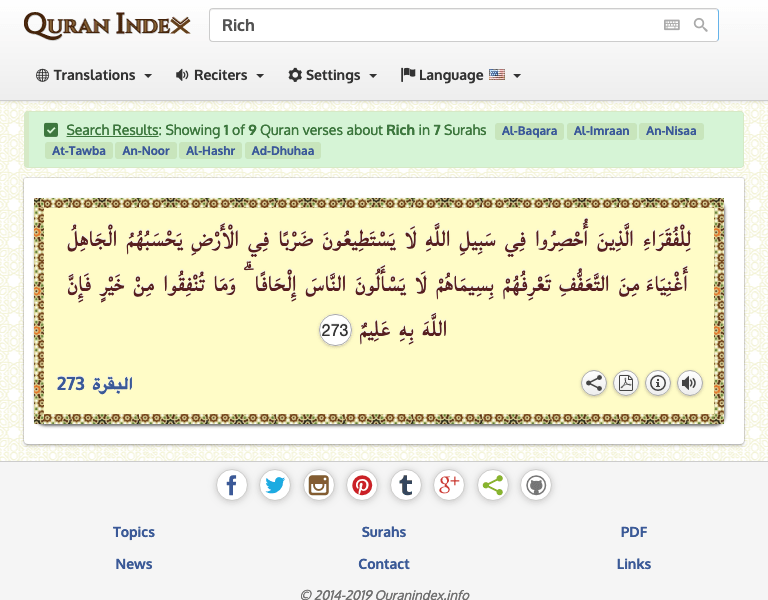This screenshot has width=768, height=600.
Task: Expand the Translations dropdown
Action: click(x=94, y=75)
